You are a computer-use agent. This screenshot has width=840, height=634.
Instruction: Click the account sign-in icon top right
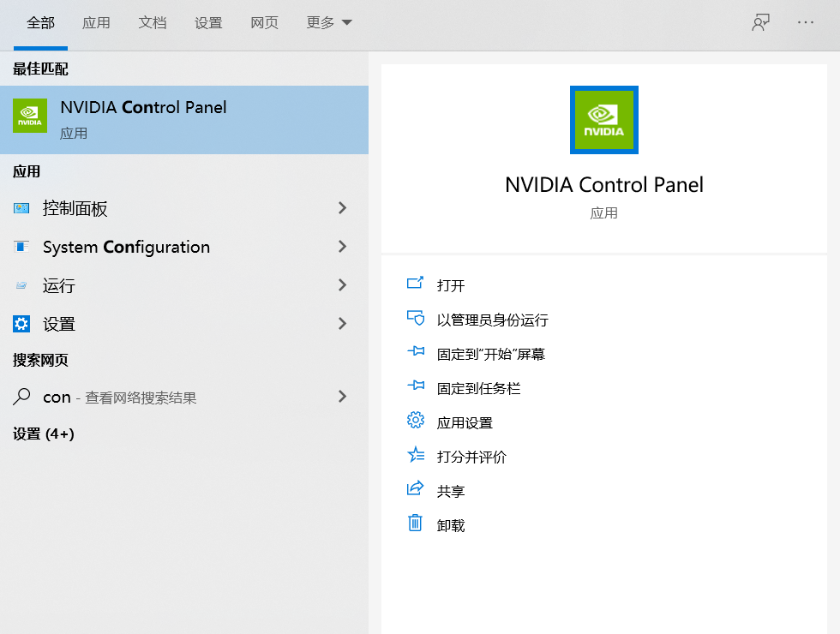pyautogui.click(x=760, y=23)
